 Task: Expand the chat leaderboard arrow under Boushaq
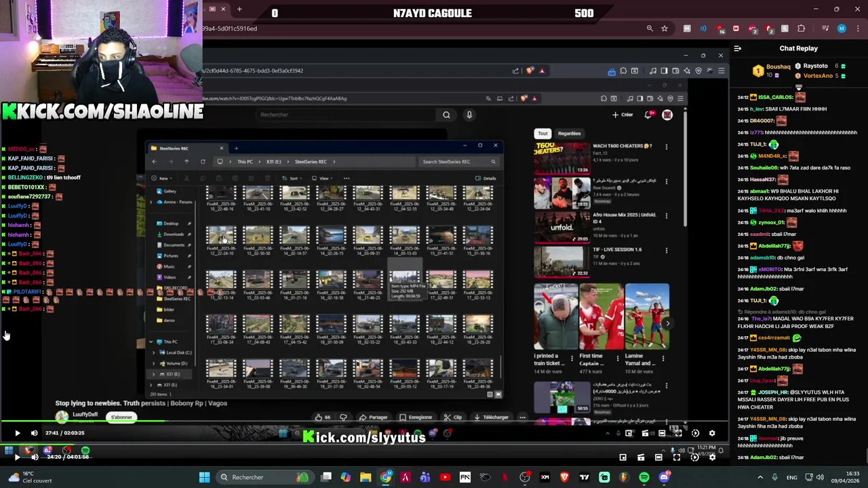click(799, 87)
